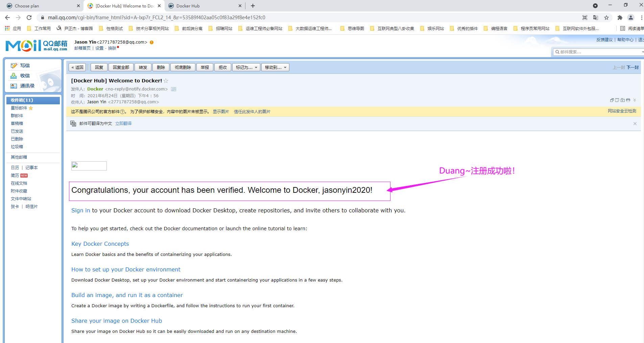Star the Welcome to Docker email
644x343 pixels.
click(166, 81)
